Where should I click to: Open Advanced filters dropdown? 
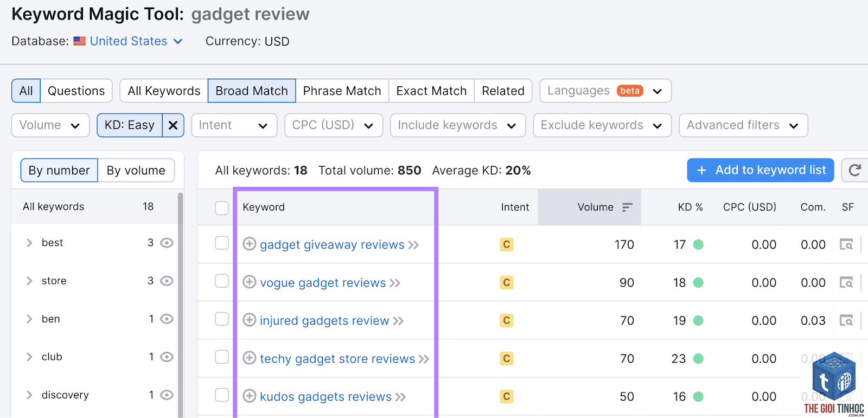pyautogui.click(x=743, y=125)
